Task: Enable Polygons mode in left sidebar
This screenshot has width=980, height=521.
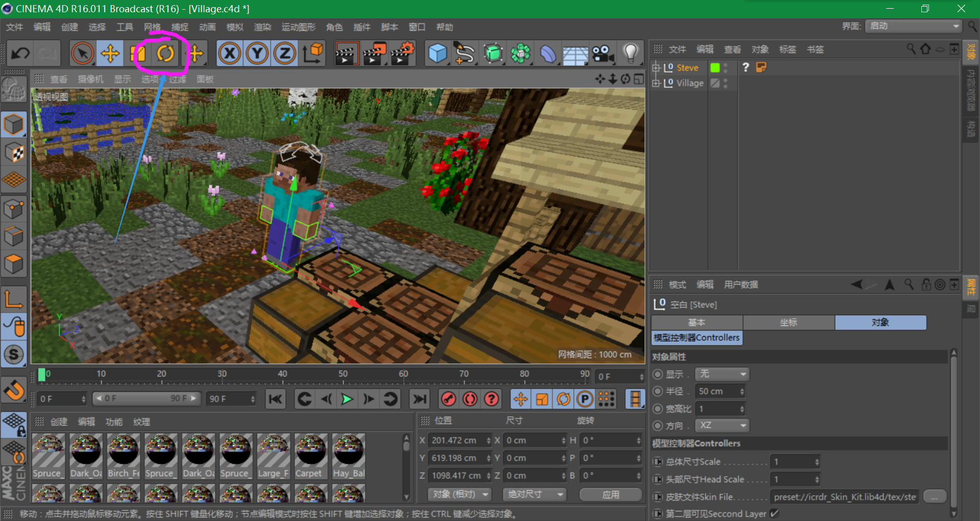Action: [14, 264]
